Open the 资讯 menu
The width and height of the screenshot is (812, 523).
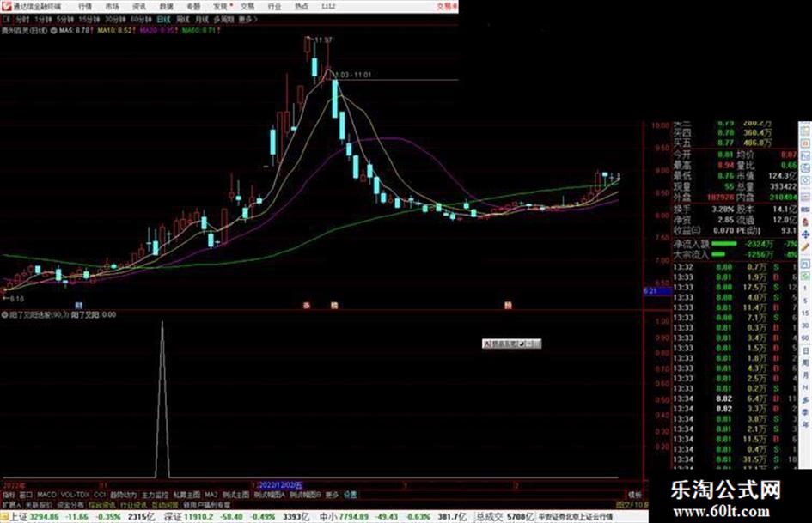139,6
